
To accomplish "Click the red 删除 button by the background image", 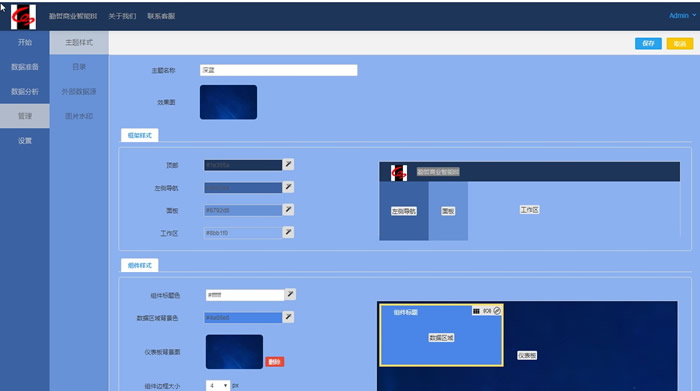I will [x=275, y=362].
